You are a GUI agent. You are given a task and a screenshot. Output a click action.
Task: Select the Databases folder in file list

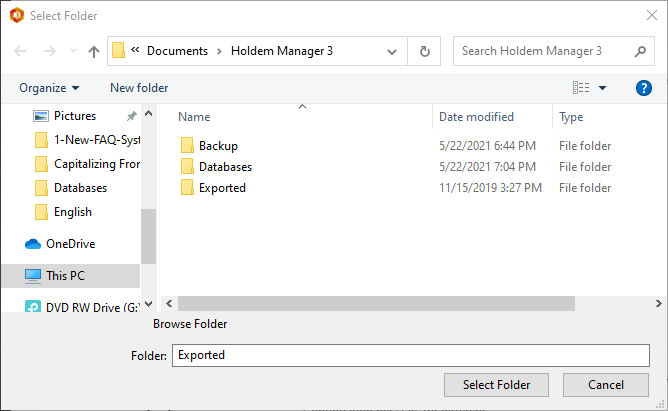tap(225, 167)
